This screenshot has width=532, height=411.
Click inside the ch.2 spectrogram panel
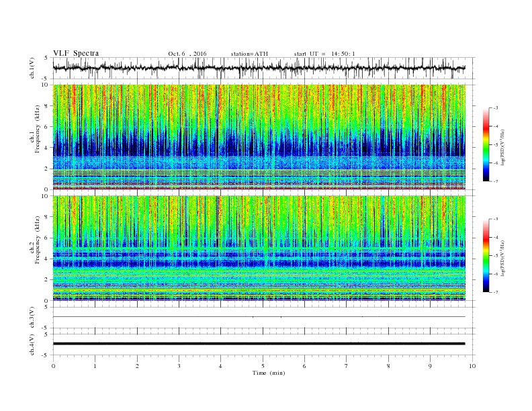point(259,248)
